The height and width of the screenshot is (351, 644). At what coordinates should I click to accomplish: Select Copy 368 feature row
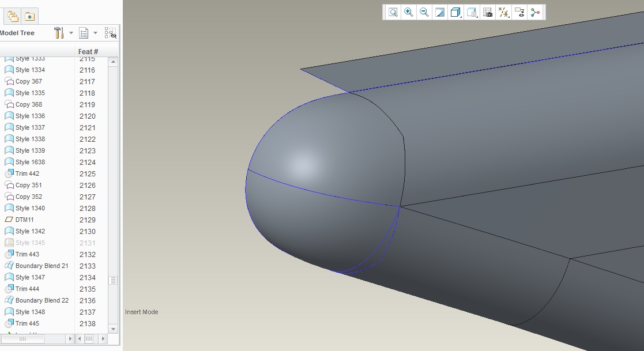[x=28, y=104]
